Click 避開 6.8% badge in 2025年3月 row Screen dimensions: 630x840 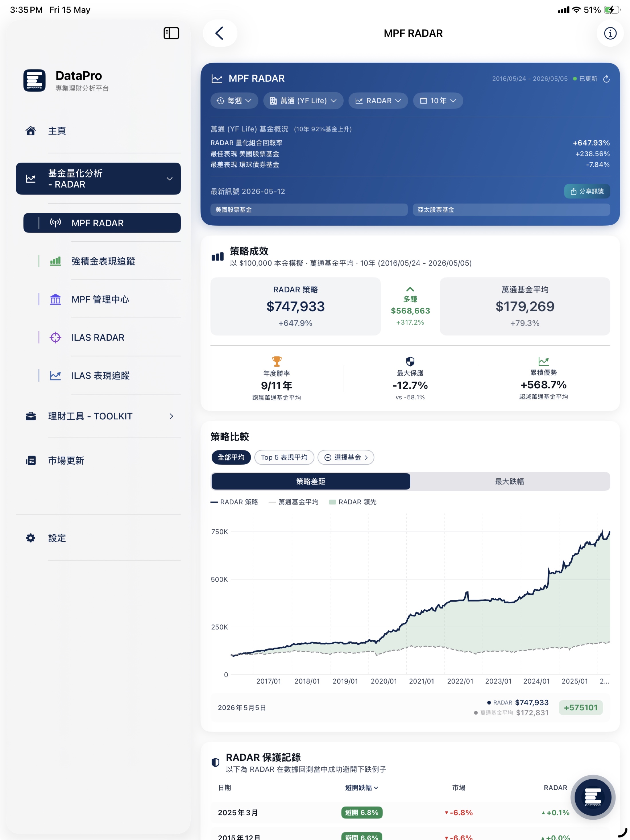point(361,812)
